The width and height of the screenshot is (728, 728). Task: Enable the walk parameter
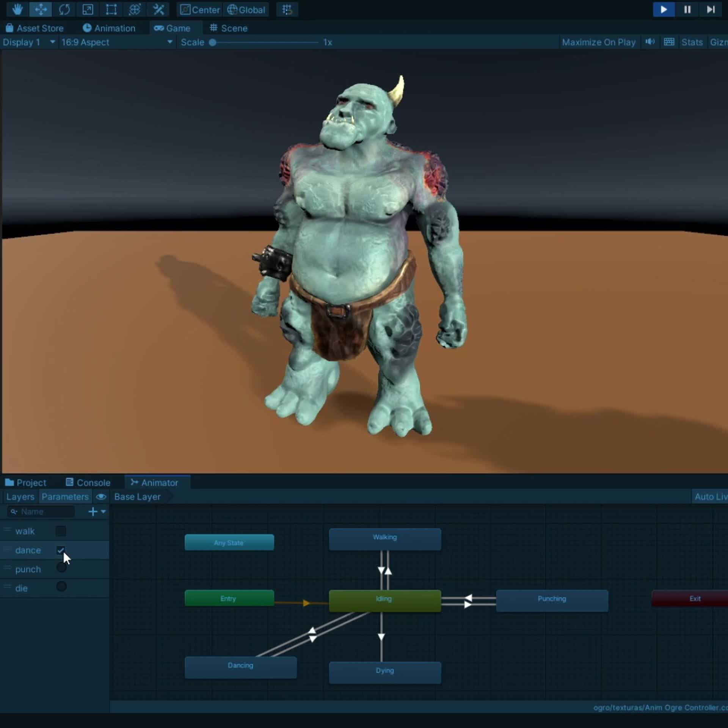(x=61, y=531)
